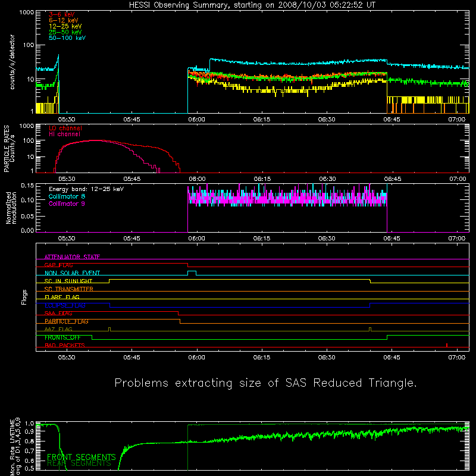Screen dimensions: 476x476
Task: Click the FLARE_FLAG label
Action: tap(62, 297)
